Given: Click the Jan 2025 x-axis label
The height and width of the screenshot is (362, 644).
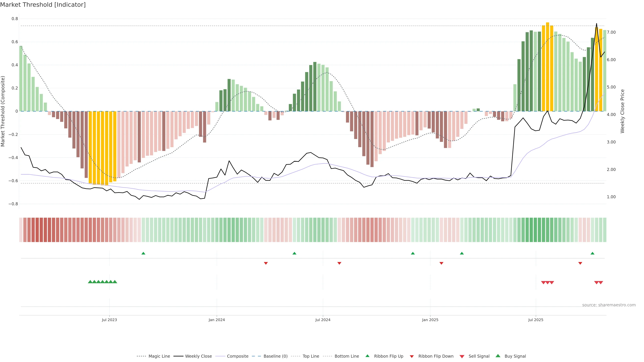Looking at the screenshot, I should click(430, 320).
